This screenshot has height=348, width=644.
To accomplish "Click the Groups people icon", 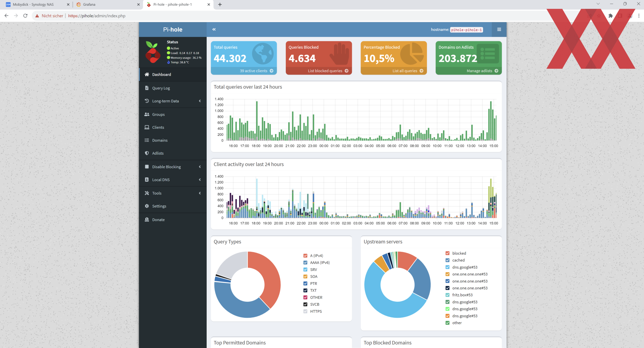I will point(147,114).
